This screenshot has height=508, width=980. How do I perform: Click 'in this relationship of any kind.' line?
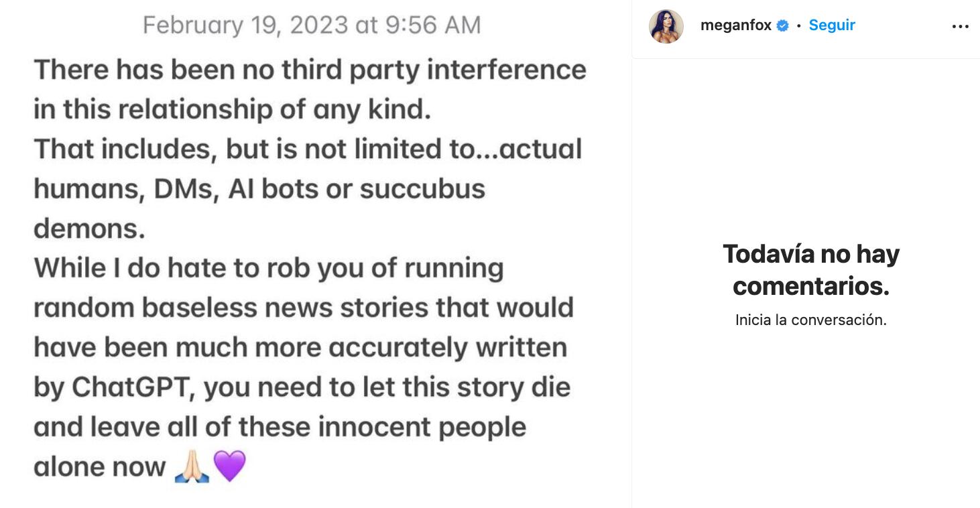232,110
